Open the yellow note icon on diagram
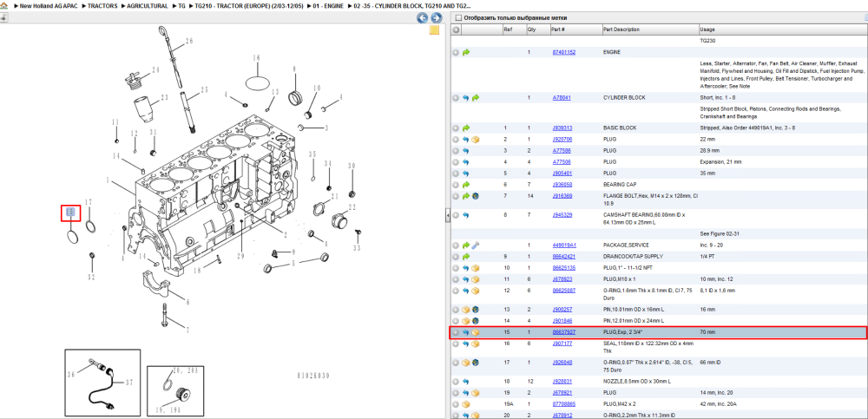Viewport: 868px width, 419px height. coord(435,29)
